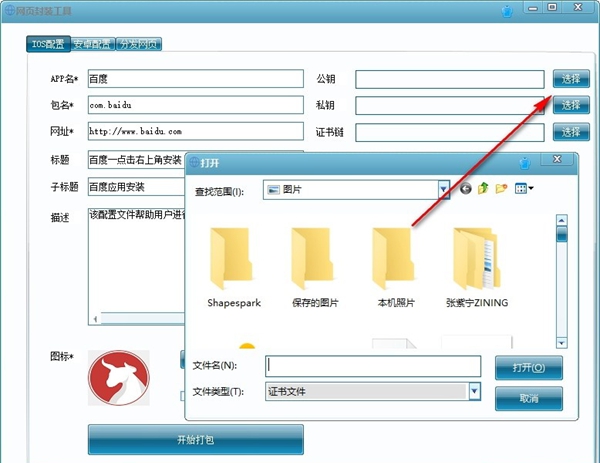Expand the 文件类型 证书文件 dropdown
Screen dimensions: 600x463
tap(474, 391)
